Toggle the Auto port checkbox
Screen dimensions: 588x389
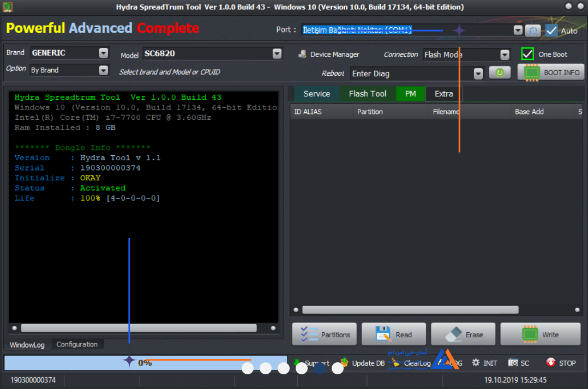[551, 31]
